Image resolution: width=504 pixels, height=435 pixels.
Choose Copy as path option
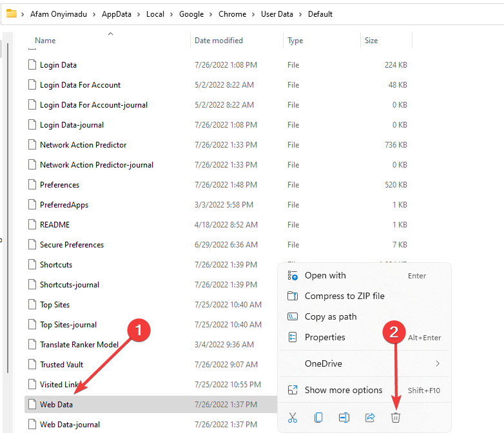tap(331, 316)
